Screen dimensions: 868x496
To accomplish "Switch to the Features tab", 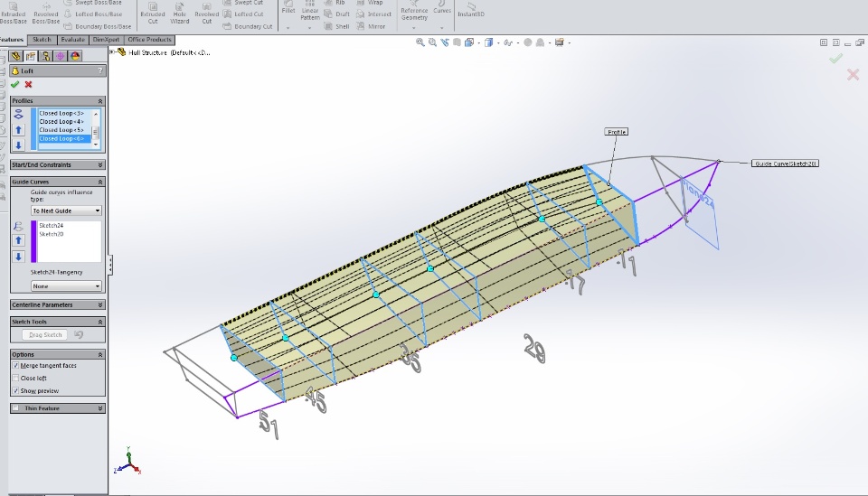I will tap(12, 40).
